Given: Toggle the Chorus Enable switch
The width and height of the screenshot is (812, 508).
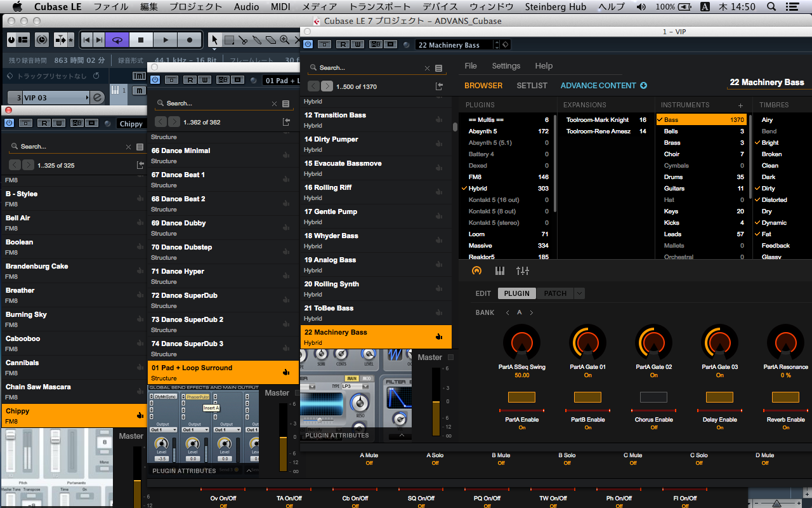Looking at the screenshot, I should [653, 398].
